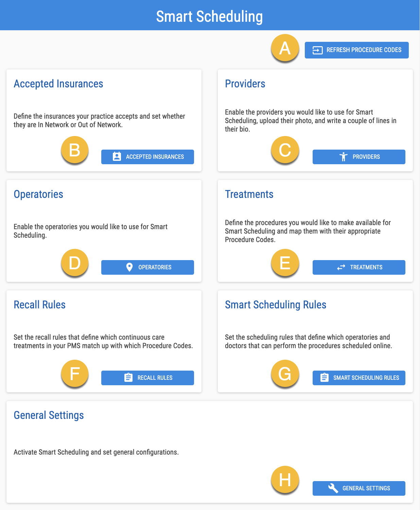Click the swap arrows icon on Treatments

coord(341,267)
